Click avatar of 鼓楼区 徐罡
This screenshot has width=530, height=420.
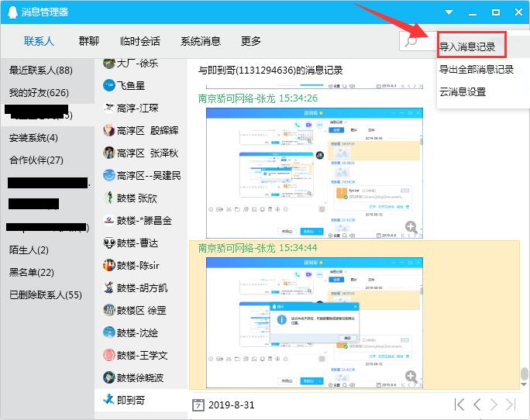click(x=108, y=310)
